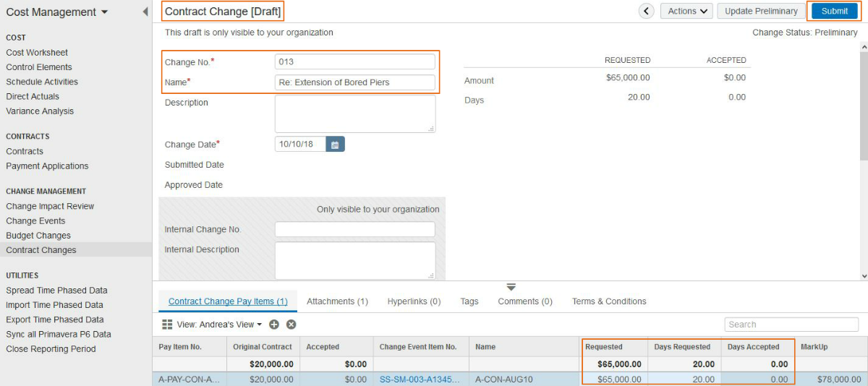Open the Contract Change Pay Items tab
This screenshot has width=868, height=386.
coord(228,301)
